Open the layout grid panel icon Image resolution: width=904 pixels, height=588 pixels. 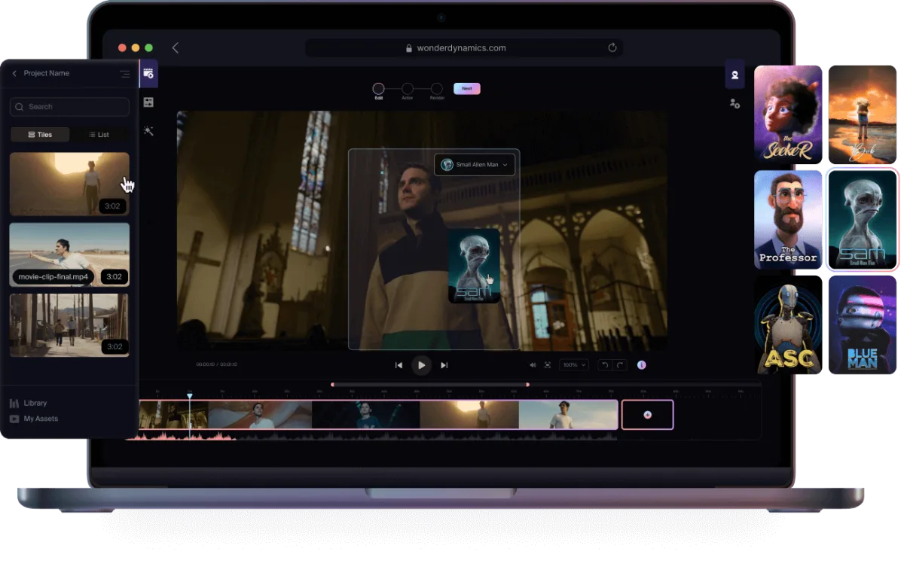point(148,102)
